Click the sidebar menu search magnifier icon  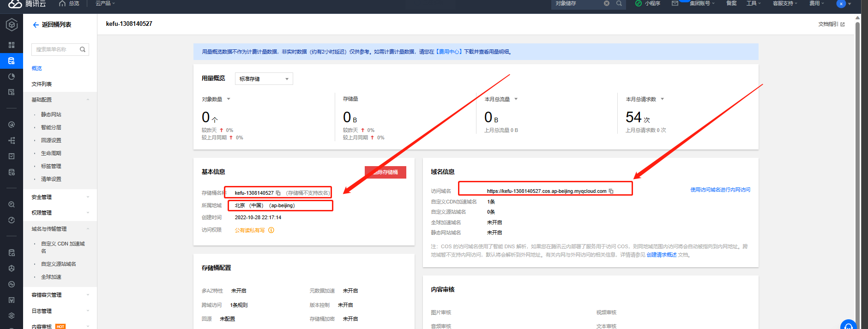[83, 49]
